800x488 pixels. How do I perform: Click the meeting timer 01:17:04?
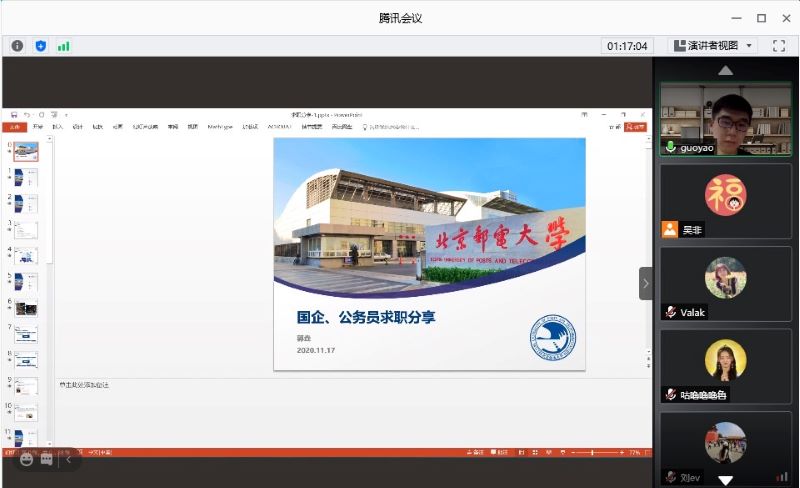click(x=627, y=46)
